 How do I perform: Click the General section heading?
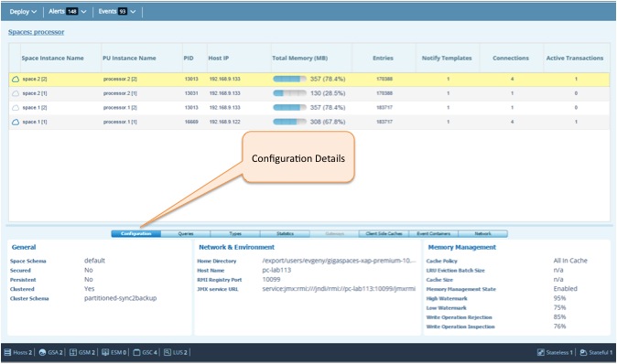point(24,247)
